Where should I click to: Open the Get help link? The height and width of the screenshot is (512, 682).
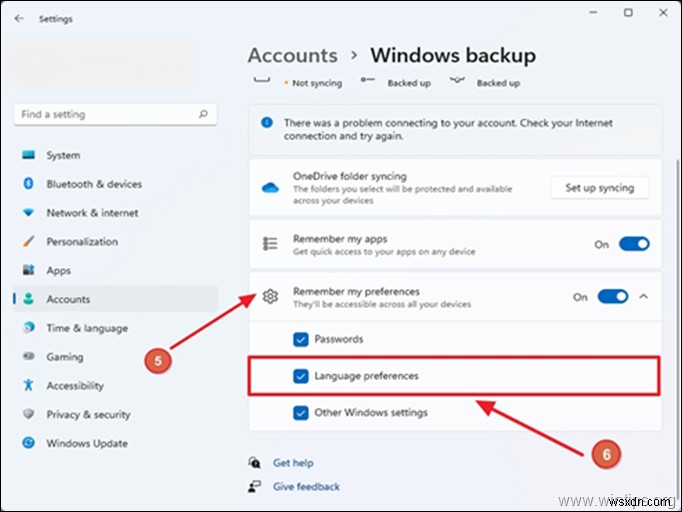coord(293,463)
